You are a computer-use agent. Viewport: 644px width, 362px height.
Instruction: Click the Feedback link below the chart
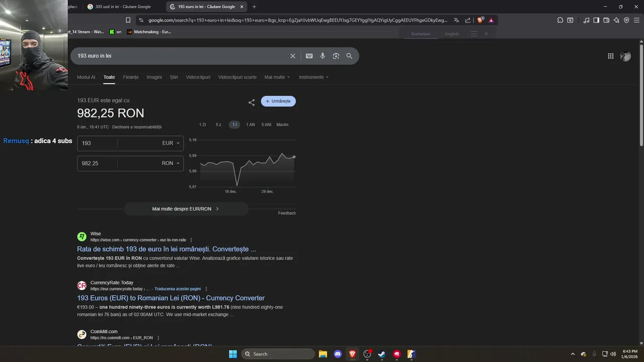(x=287, y=213)
